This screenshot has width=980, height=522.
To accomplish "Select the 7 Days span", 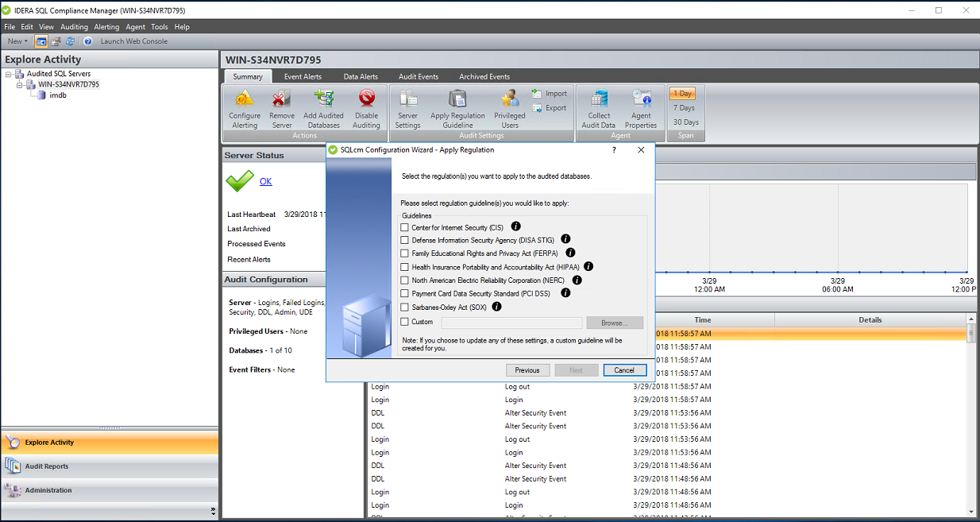I will click(684, 108).
